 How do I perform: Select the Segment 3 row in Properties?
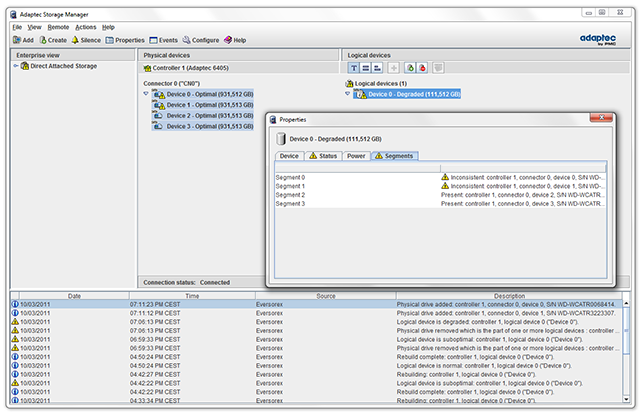(440, 203)
